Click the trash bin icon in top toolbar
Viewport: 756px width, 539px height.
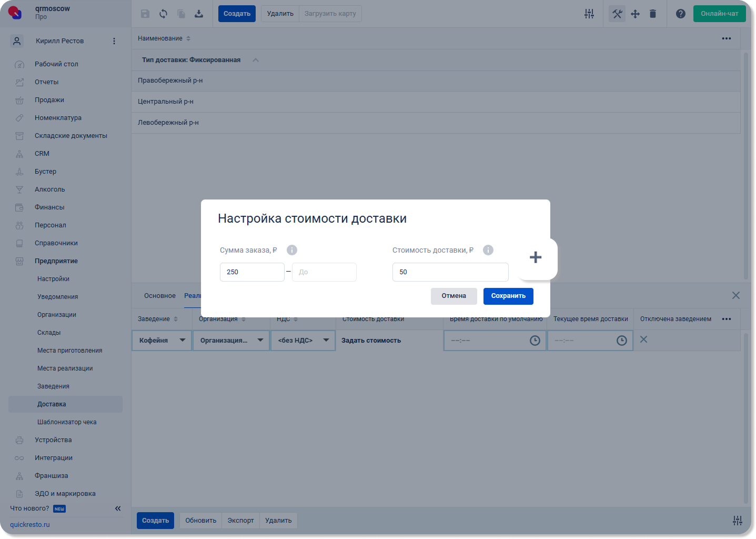tap(653, 14)
